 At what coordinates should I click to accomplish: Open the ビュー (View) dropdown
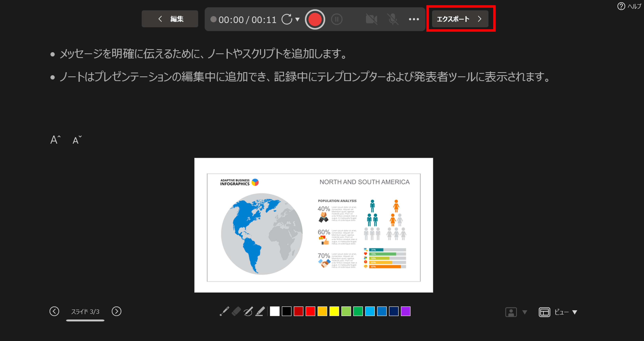point(566,312)
